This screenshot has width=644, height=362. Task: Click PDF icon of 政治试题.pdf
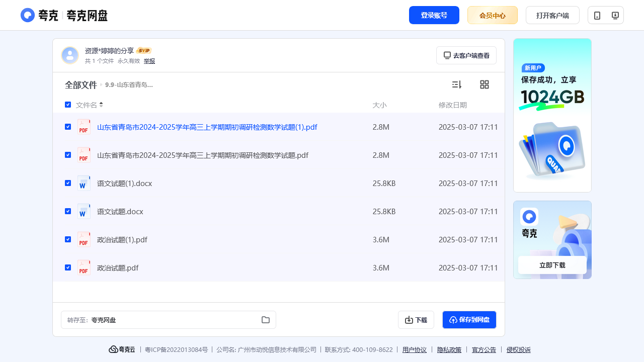tap(84, 267)
